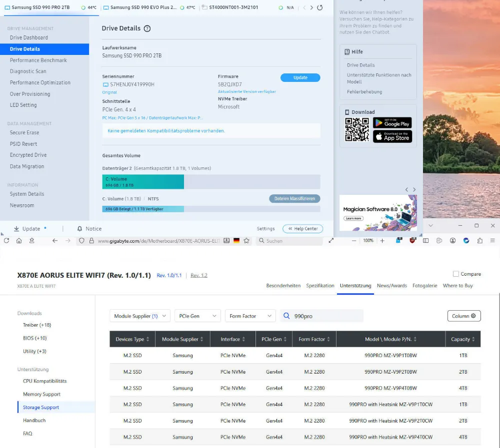Open the Spezifikation tab on Gigabyte page

click(320, 286)
